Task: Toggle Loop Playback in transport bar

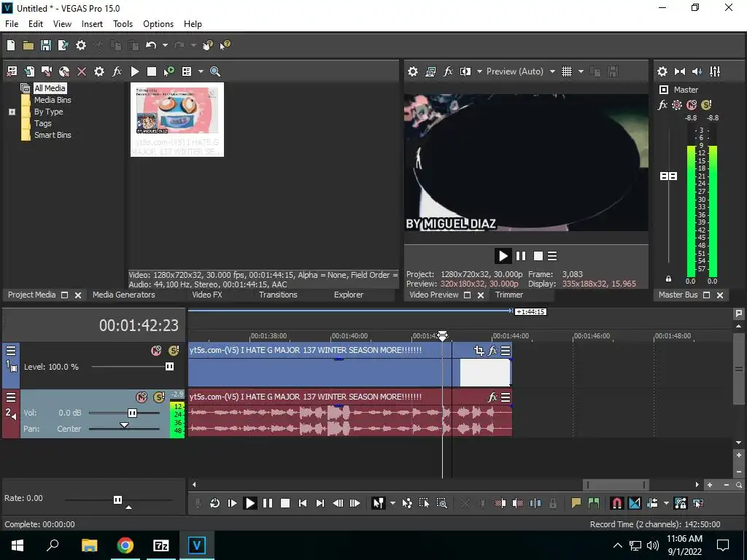Action: point(214,503)
